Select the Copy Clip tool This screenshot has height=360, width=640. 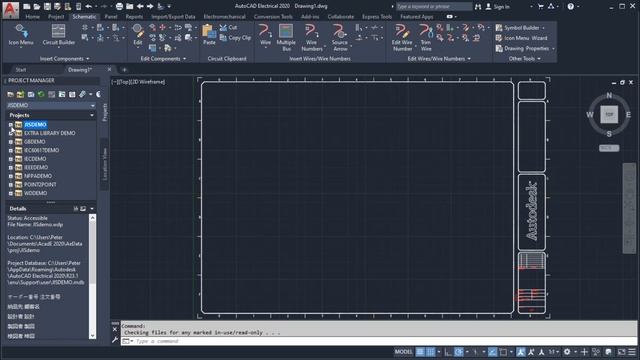click(x=235, y=38)
